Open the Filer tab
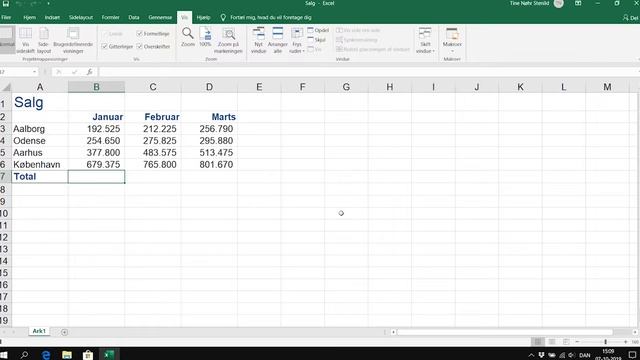Screen dimensions: 640x360 point(6,18)
